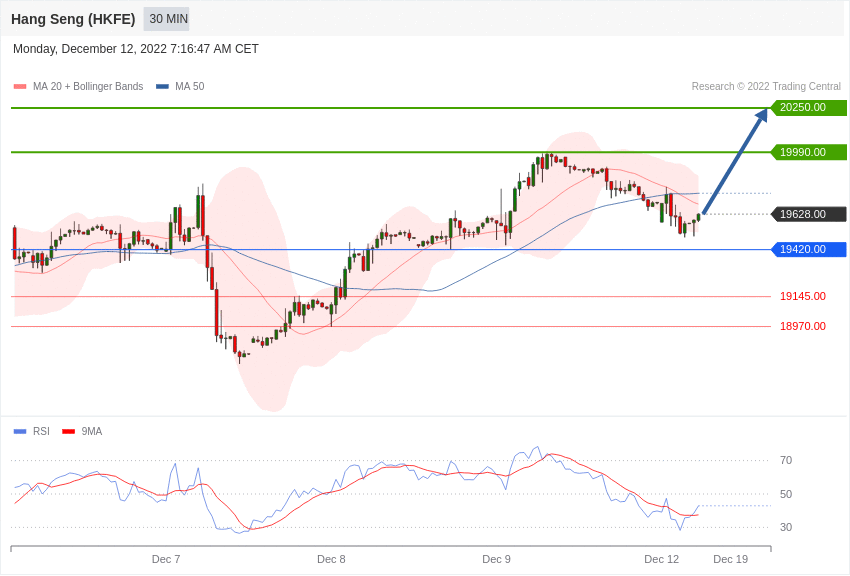
Task: Click the 19420.00 pivot price tag
Action: [x=809, y=249]
